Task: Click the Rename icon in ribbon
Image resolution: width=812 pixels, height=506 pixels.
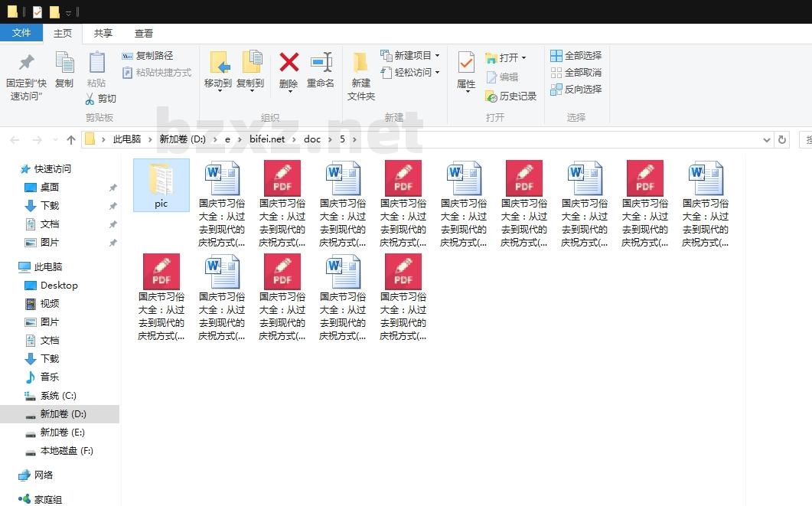Action: 321,63
